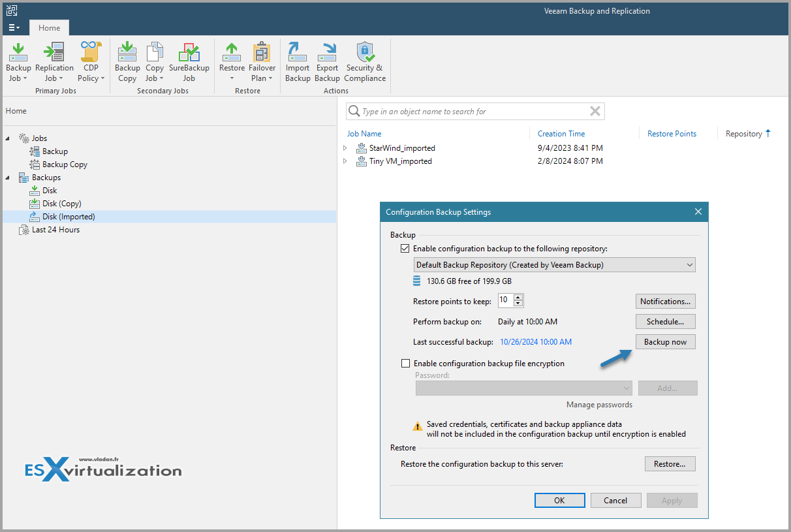The width and height of the screenshot is (791, 532).
Task: Select the Disk node under Backups
Action: tap(50, 191)
